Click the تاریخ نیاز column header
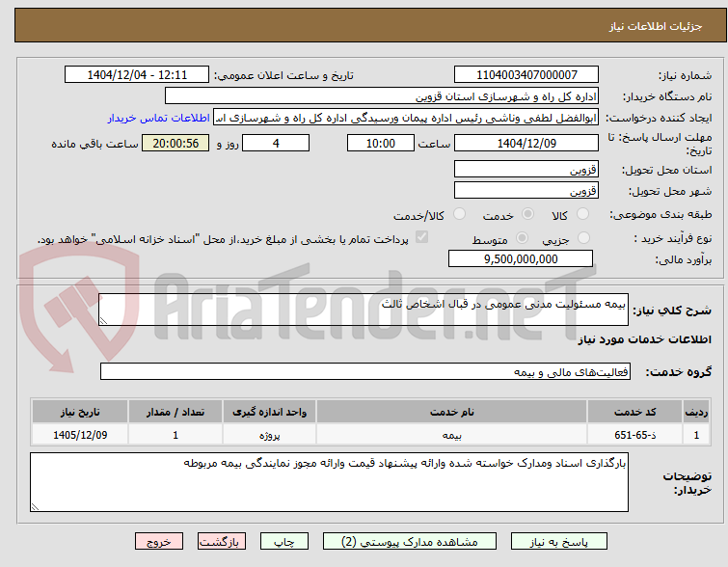 click(x=80, y=412)
